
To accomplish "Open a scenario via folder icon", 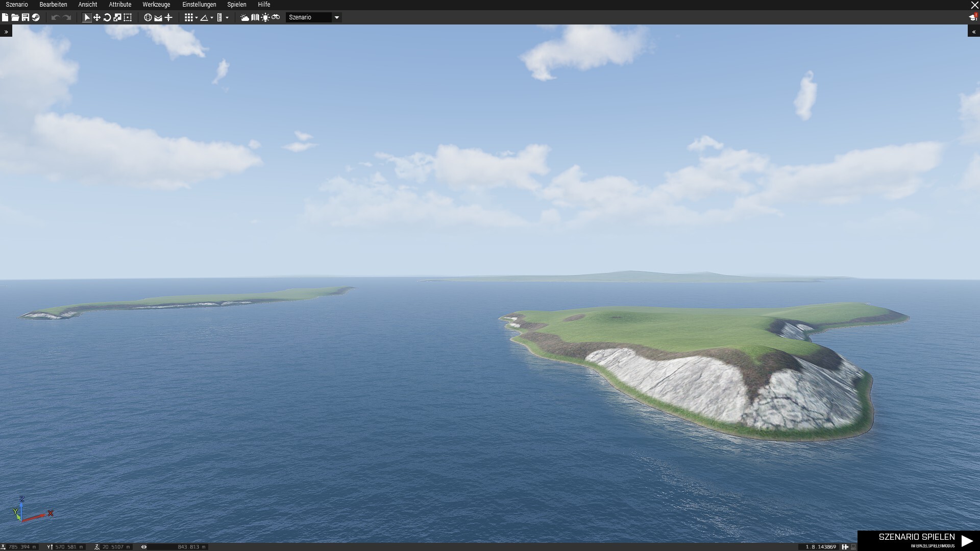I will point(15,17).
